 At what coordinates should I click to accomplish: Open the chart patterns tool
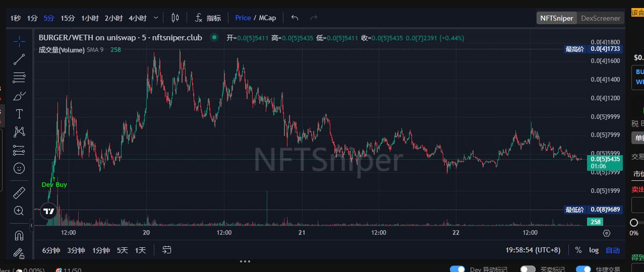(19, 131)
